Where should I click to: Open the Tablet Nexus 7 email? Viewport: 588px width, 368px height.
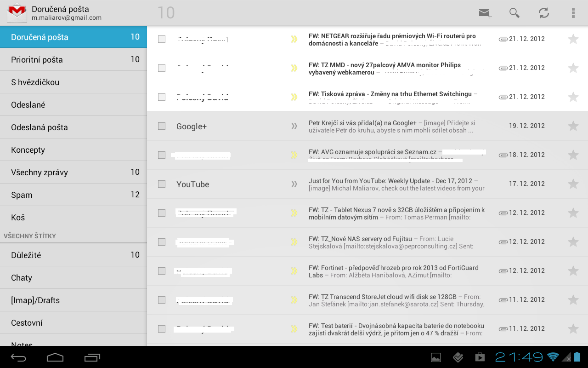coord(395,213)
